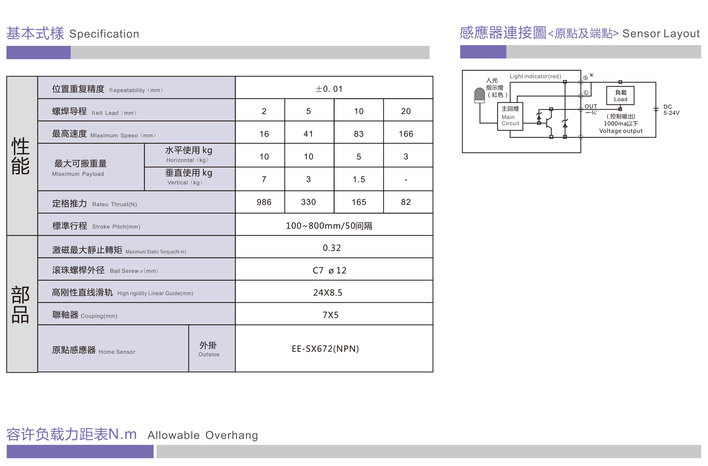Click the '感應器連接圖 Sensor Layout' heading
This screenshot has height=466, width=708.
(580, 33)
